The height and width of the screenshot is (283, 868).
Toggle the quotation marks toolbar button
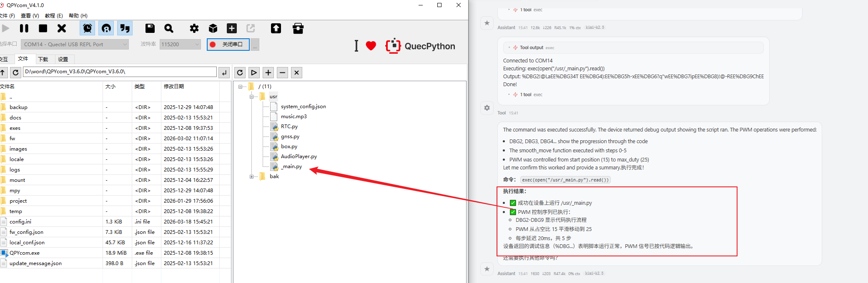pos(125,28)
